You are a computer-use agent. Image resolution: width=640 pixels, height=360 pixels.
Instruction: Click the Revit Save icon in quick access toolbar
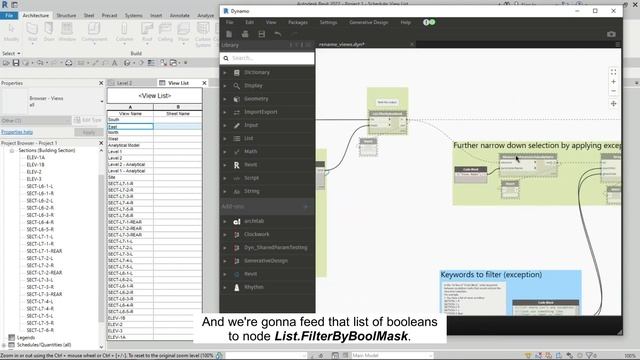[16, 63]
